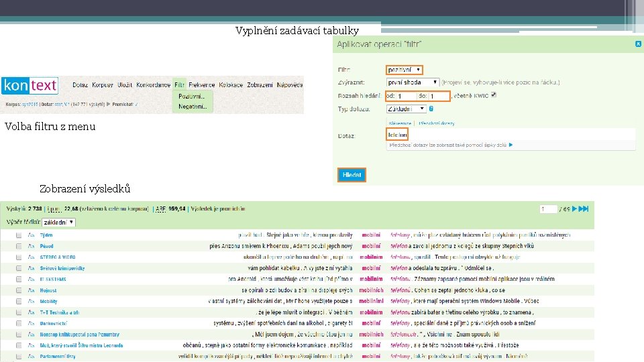The image size is (644, 362).
Task: Click Aa icon in Parlamentní listy row
Action: click(32, 356)
